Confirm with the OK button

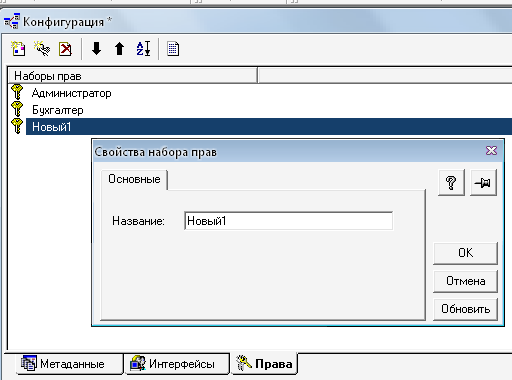[x=465, y=253]
